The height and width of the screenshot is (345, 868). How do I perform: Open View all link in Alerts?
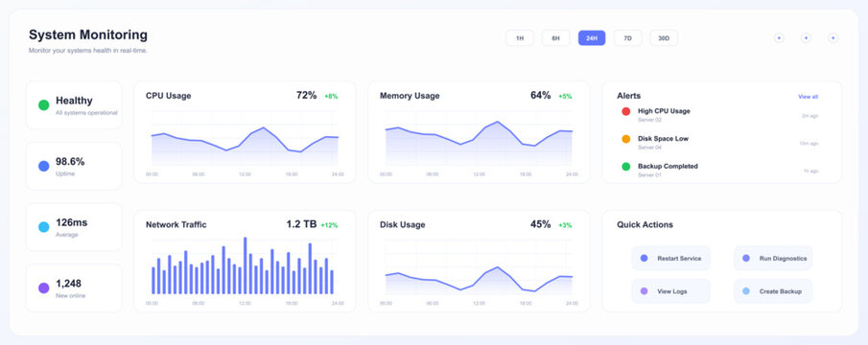[808, 97]
